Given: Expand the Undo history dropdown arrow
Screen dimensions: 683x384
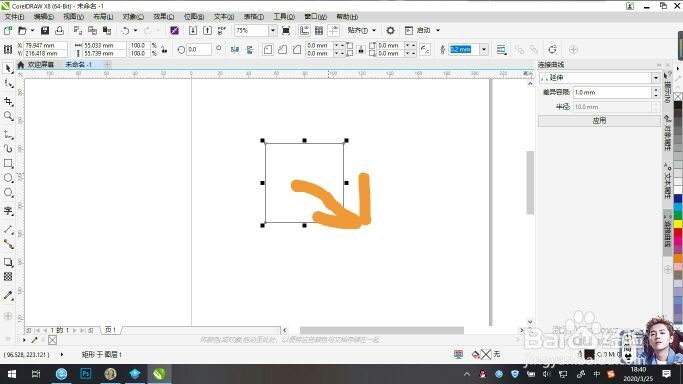Looking at the screenshot, I should [x=135, y=30].
